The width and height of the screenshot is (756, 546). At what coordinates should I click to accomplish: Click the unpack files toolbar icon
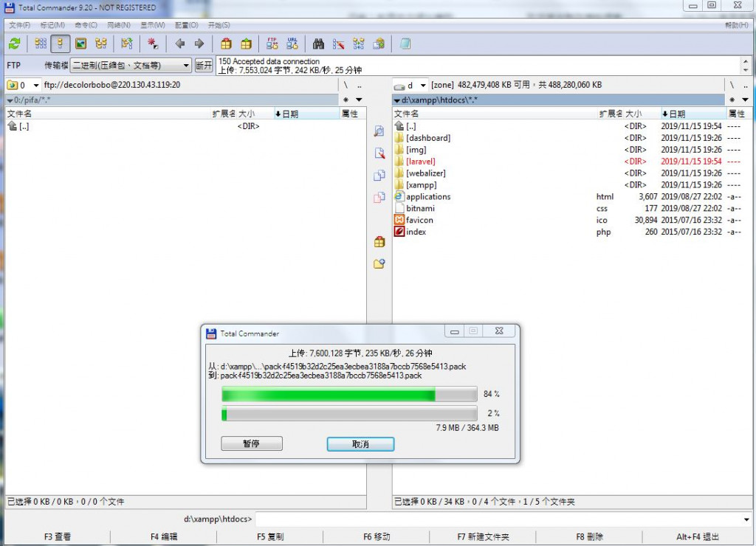tap(247, 44)
